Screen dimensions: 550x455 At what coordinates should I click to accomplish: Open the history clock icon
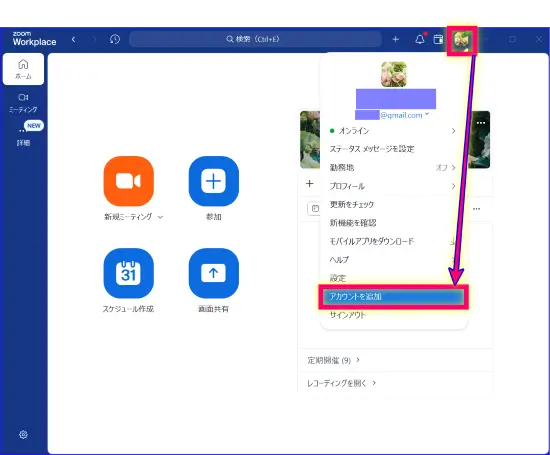click(115, 39)
